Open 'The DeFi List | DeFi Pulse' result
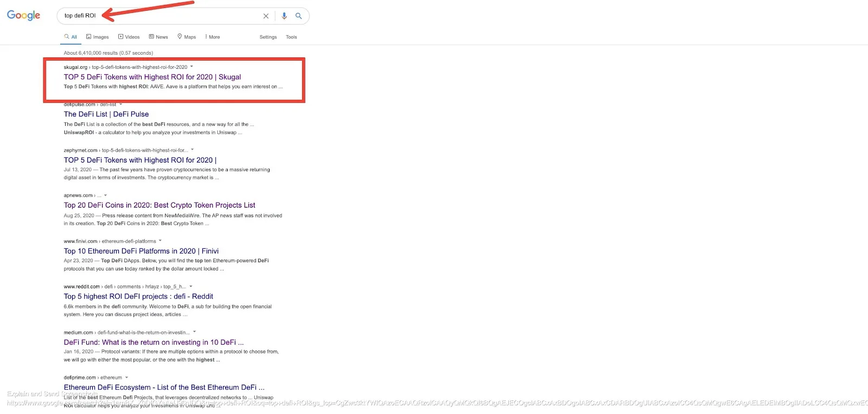Screen dimensions: 868x414 (x=106, y=114)
